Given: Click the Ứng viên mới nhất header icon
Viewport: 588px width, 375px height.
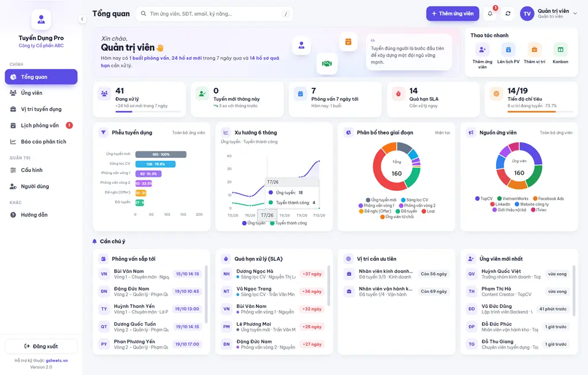Looking at the screenshot, I should click(x=471, y=259).
